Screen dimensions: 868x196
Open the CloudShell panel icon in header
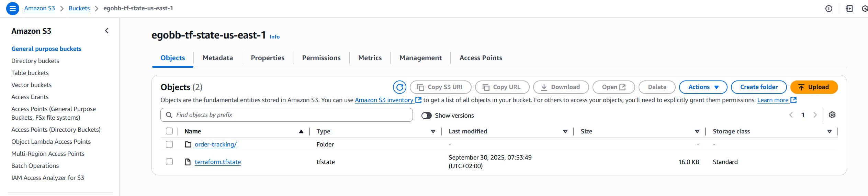coord(849,9)
